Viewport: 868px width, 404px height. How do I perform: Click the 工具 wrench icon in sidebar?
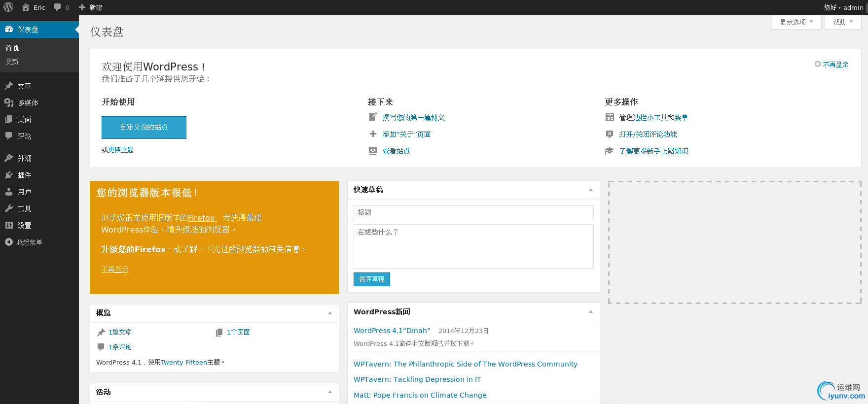[9, 208]
